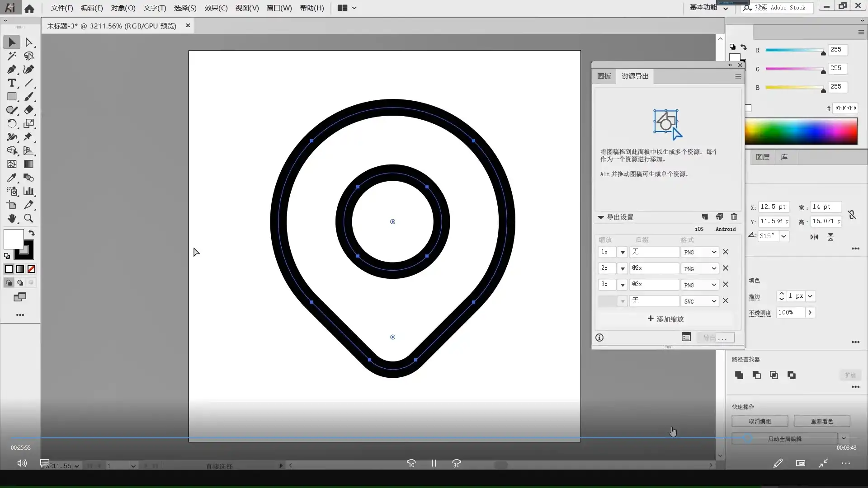Expand the rotation angle dropdown

(783, 236)
